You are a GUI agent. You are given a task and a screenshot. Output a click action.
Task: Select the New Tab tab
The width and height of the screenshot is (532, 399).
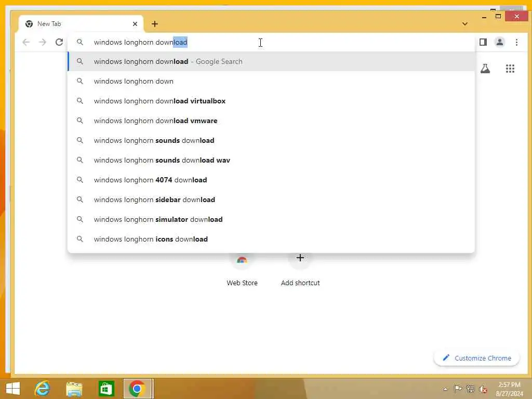(81, 24)
